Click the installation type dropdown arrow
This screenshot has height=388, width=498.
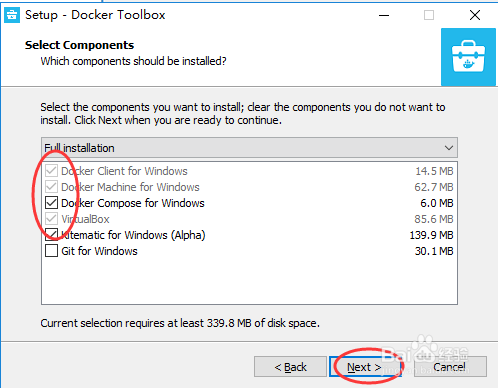[449, 148]
